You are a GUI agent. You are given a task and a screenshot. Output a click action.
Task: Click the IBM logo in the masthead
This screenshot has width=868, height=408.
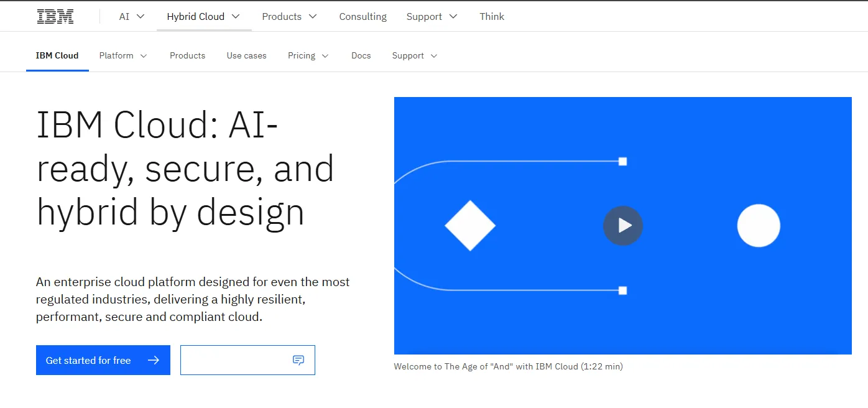pos(55,17)
